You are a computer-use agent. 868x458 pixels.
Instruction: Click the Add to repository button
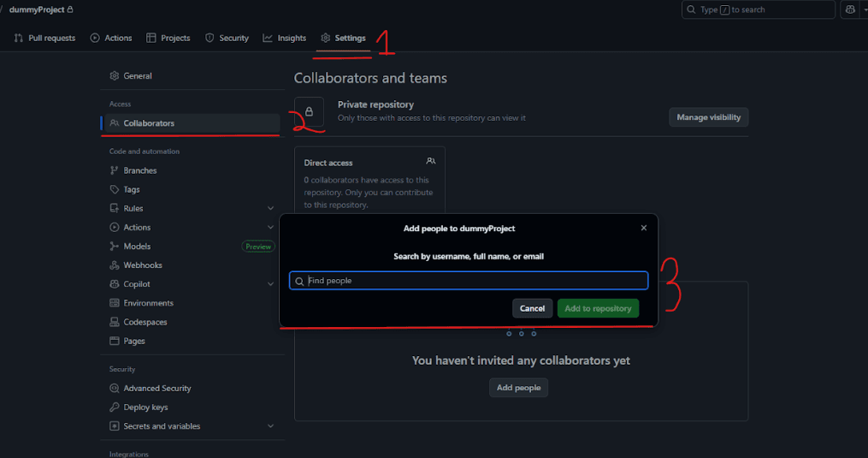598,308
